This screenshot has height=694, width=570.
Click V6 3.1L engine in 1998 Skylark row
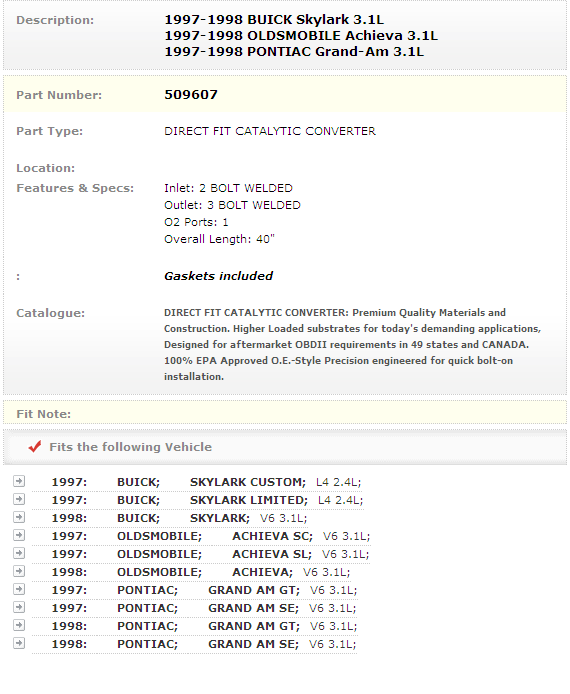pos(283,518)
